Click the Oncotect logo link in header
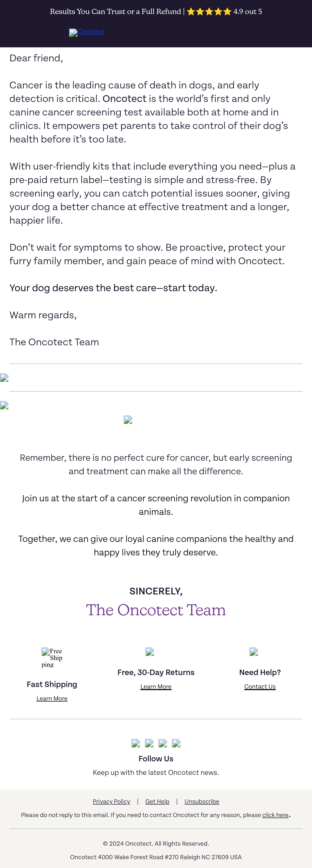The height and width of the screenshot is (868, 312). pyautogui.click(x=87, y=32)
